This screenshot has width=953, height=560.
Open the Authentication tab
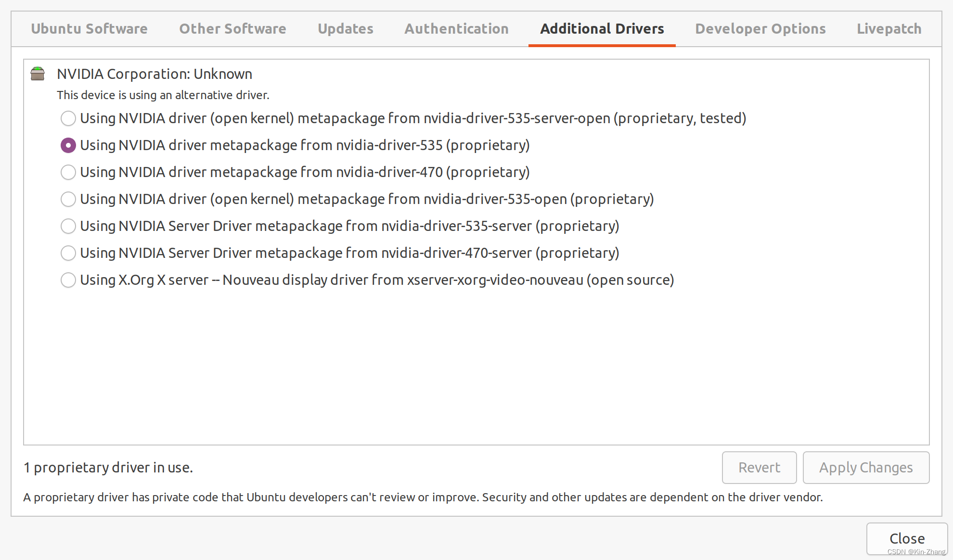coord(456,29)
